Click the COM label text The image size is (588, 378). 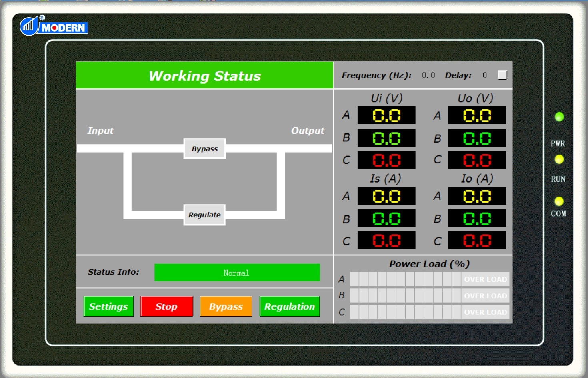click(558, 213)
